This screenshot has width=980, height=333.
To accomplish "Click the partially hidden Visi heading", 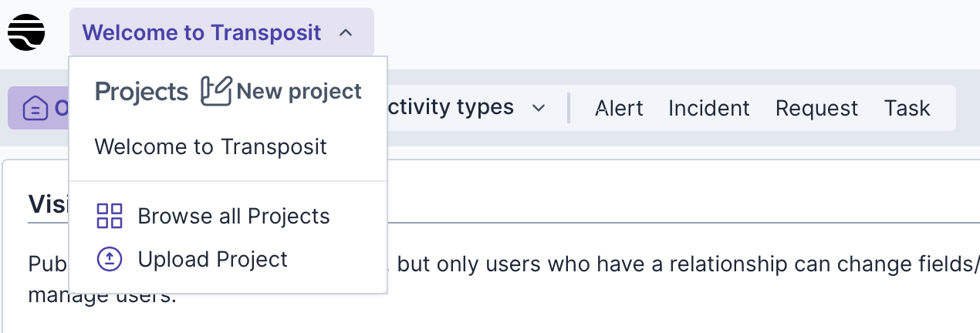I will pos(48,203).
